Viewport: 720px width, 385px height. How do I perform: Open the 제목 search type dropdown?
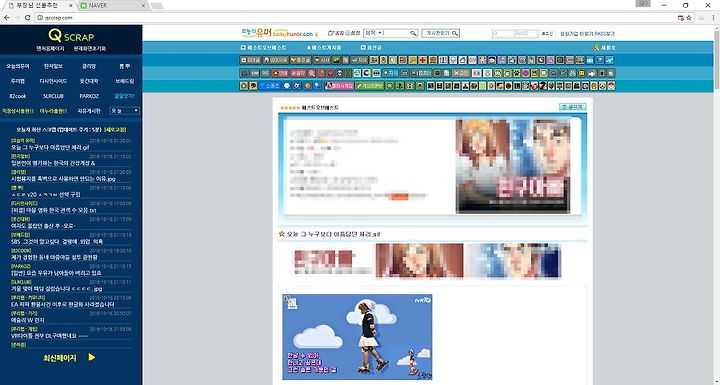point(373,33)
